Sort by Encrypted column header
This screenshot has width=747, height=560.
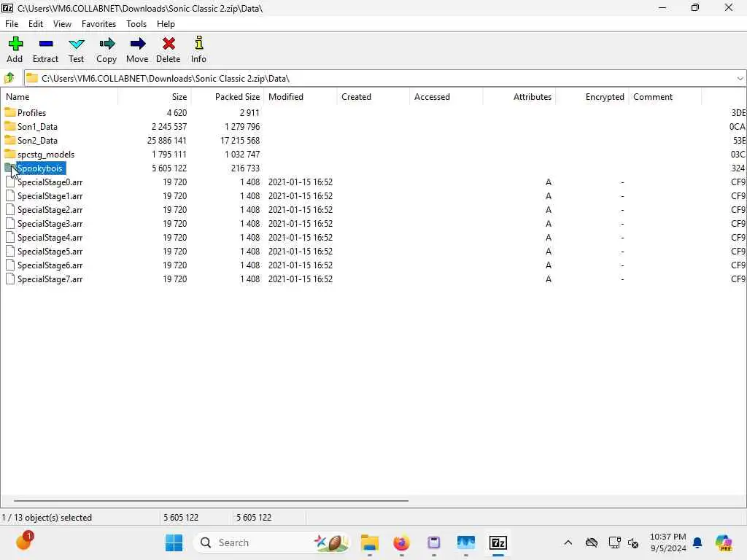592,97
